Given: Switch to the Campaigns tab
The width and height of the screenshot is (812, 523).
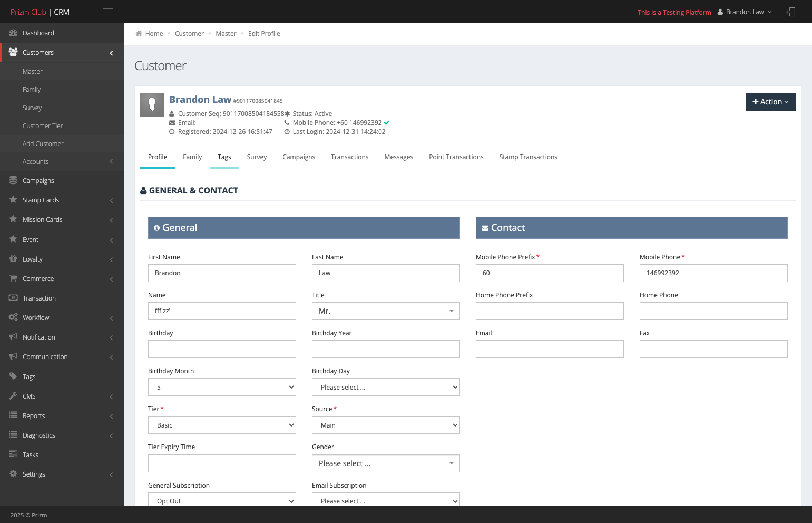Looking at the screenshot, I should point(299,157).
